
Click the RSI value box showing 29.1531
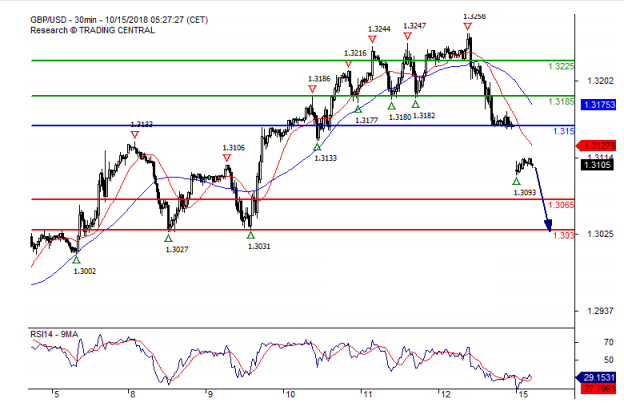pyautogui.click(x=599, y=377)
